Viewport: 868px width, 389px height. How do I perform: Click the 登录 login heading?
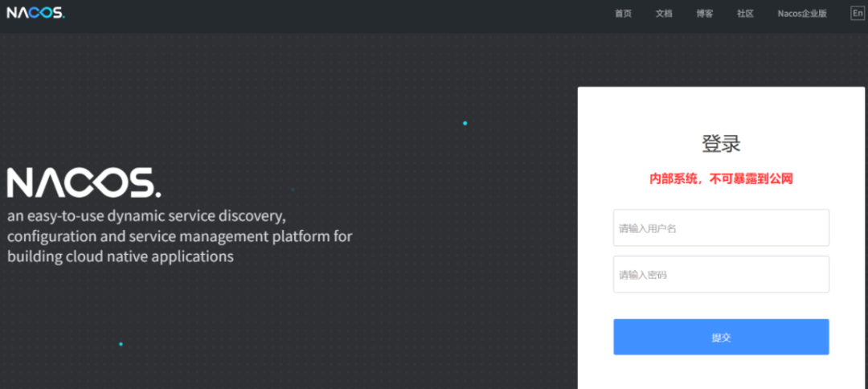point(721,144)
